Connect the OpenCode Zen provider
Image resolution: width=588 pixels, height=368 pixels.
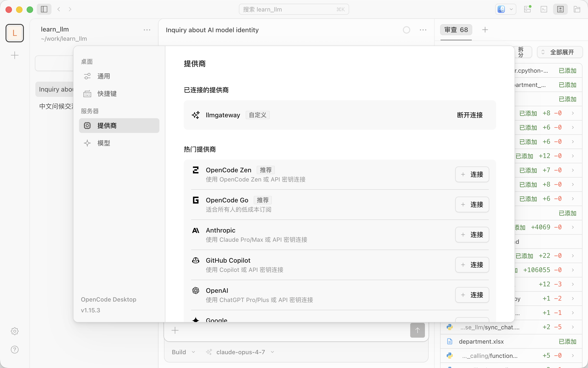(x=472, y=174)
